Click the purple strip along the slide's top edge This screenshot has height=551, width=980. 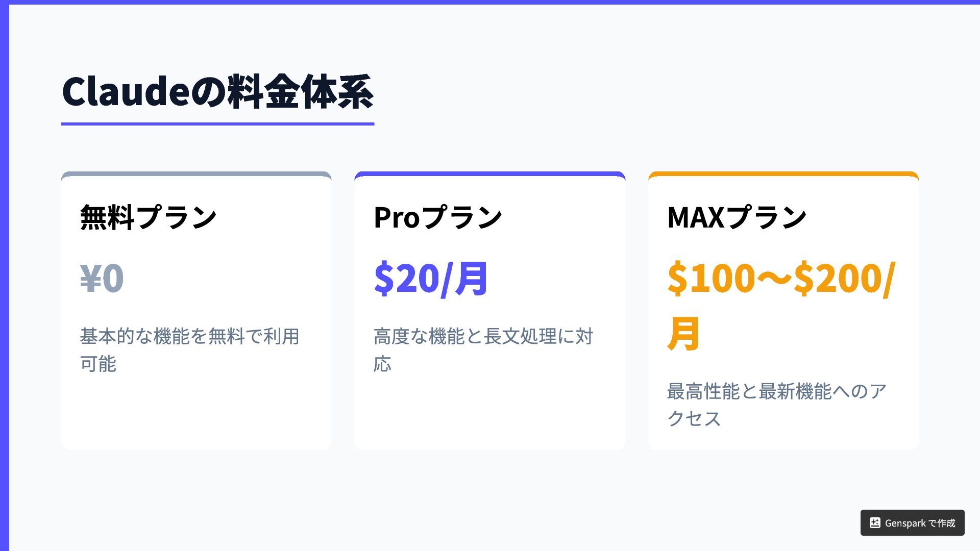pyautogui.click(x=490, y=2)
